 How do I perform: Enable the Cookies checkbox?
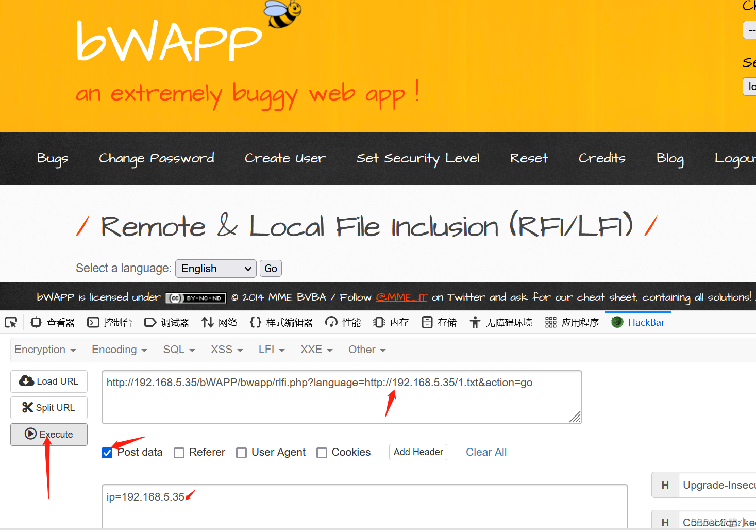pos(322,453)
